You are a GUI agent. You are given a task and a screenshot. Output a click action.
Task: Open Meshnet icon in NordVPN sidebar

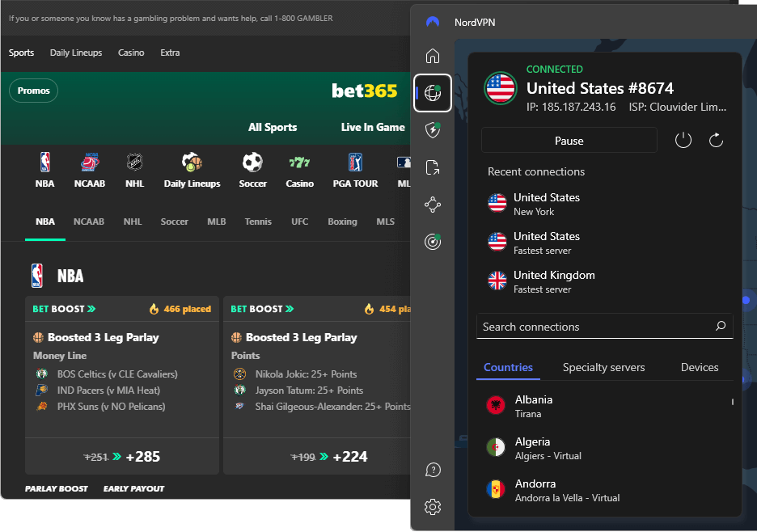point(433,205)
